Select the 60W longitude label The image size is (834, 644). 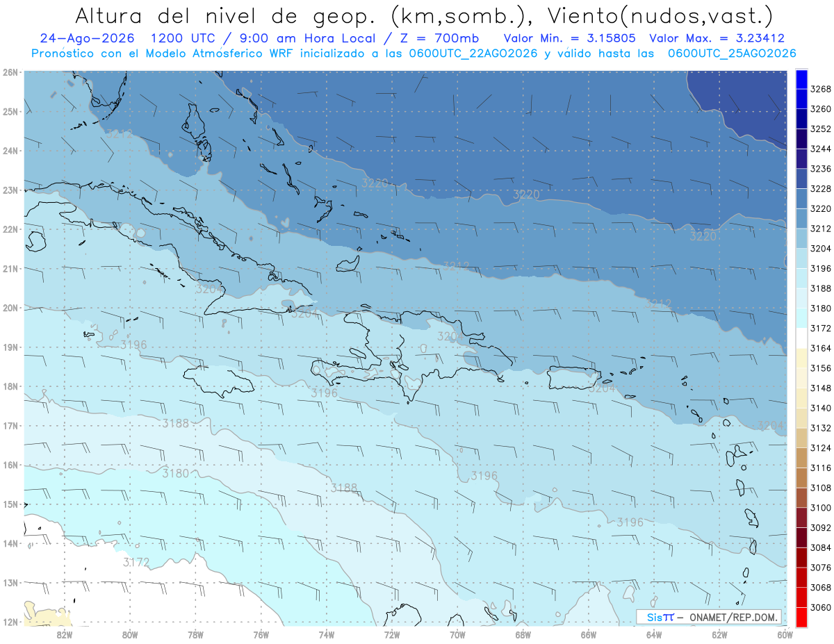(785, 634)
